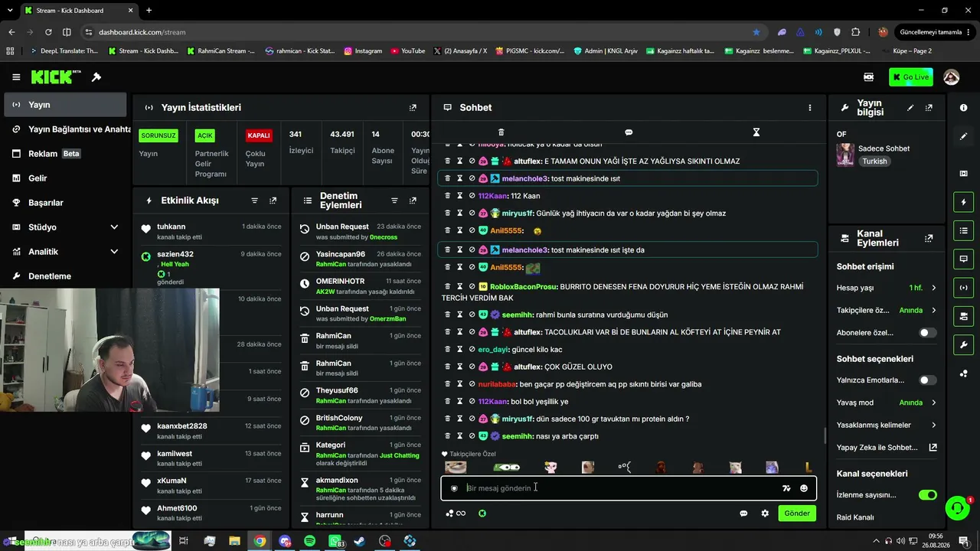Ban user nurilababa via ban icon
The width and height of the screenshot is (980, 551).
tap(472, 384)
